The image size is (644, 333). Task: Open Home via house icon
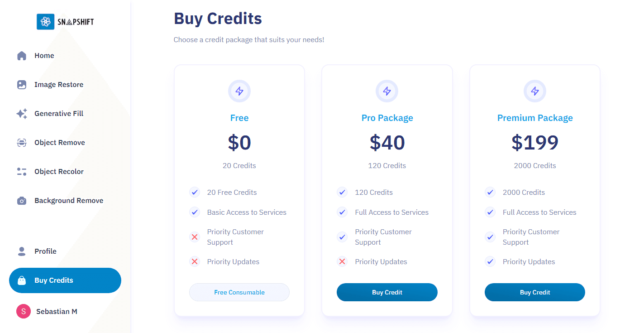coord(22,56)
